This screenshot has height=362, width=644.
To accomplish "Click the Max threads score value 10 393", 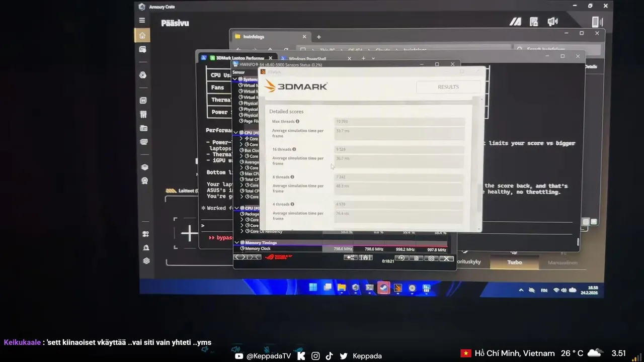I will 342,122.
